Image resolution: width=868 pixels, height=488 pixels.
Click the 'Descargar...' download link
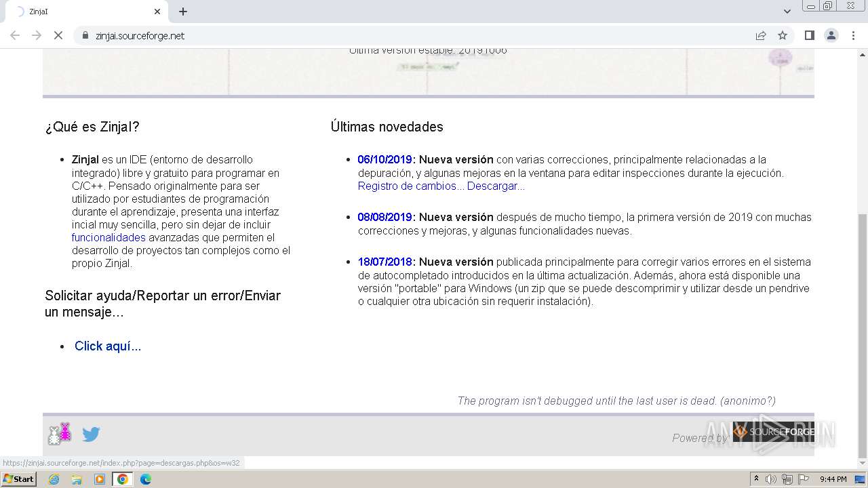pyautogui.click(x=496, y=186)
